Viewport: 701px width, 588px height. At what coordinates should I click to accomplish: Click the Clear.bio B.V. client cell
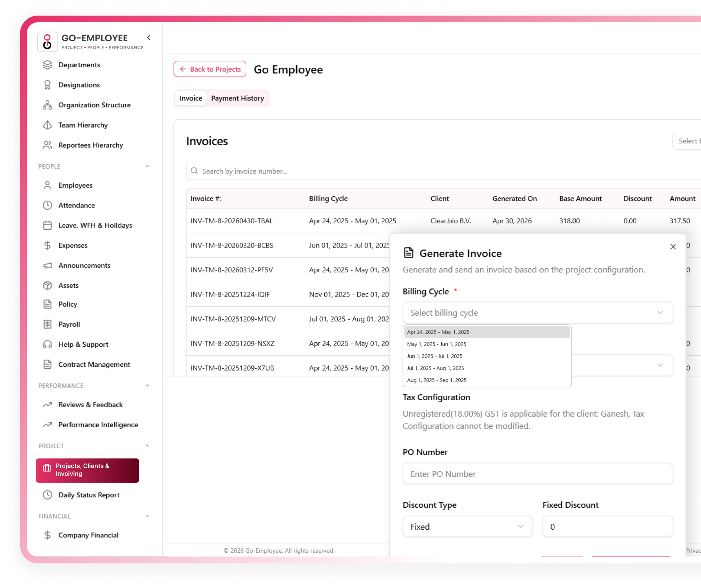click(451, 221)
